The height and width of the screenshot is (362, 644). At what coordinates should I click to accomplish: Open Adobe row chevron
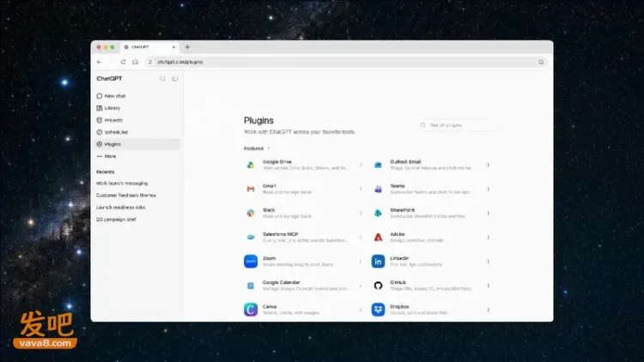[x=488, y=238]
